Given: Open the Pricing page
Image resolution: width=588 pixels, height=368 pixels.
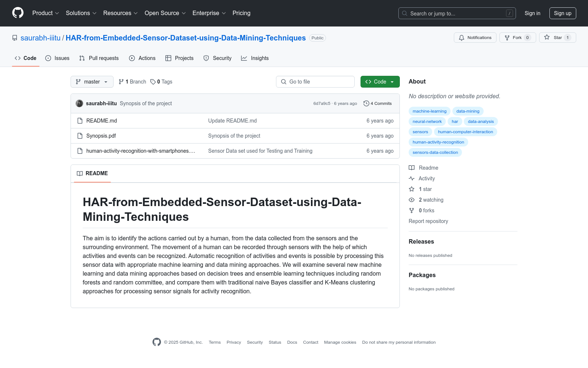Looking at the screenshot, I should click(241, 13).
